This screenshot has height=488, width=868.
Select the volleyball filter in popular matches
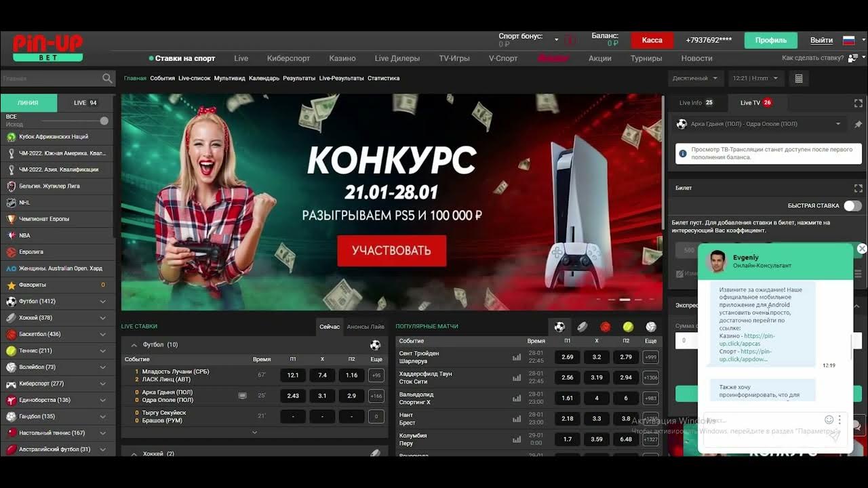click(x=651, y=327)
